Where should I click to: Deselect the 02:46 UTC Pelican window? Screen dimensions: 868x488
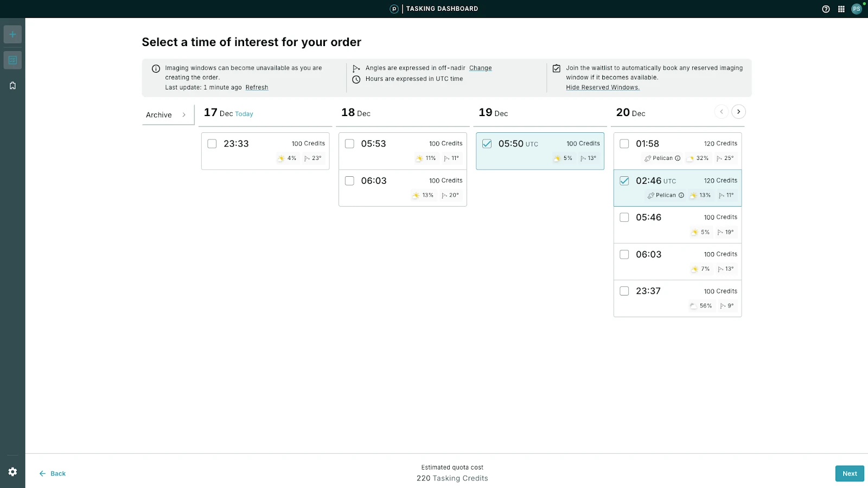tap(624, 181)
